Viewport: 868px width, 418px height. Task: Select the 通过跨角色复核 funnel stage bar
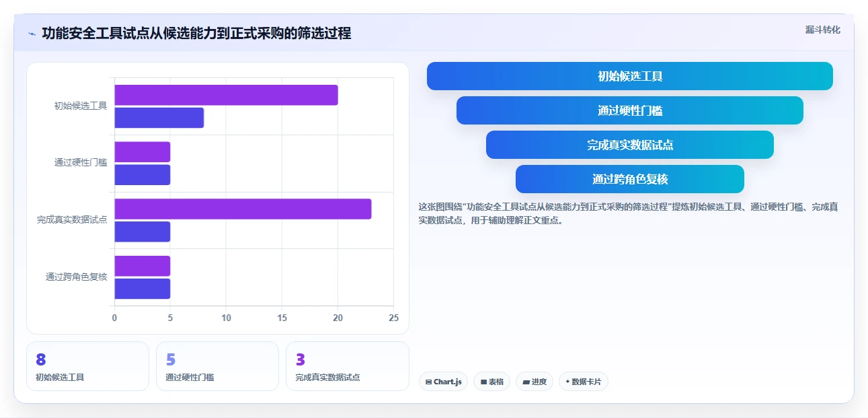pyautogui.click(x=630, y=179)
